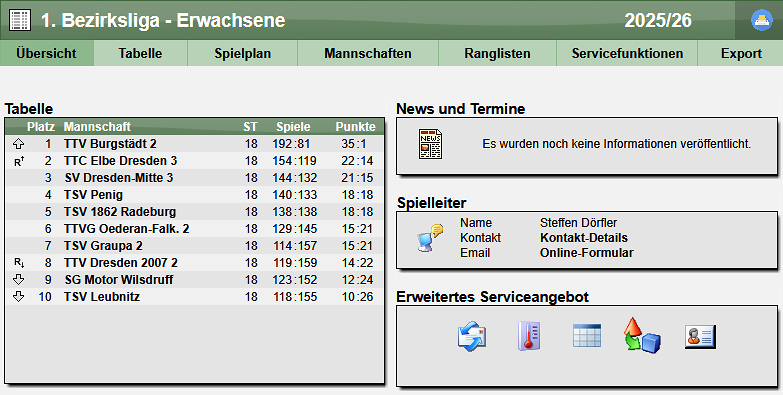Select the Ranglisten tab
Viewport: 783px width, 395px height.
coord(497,53)
